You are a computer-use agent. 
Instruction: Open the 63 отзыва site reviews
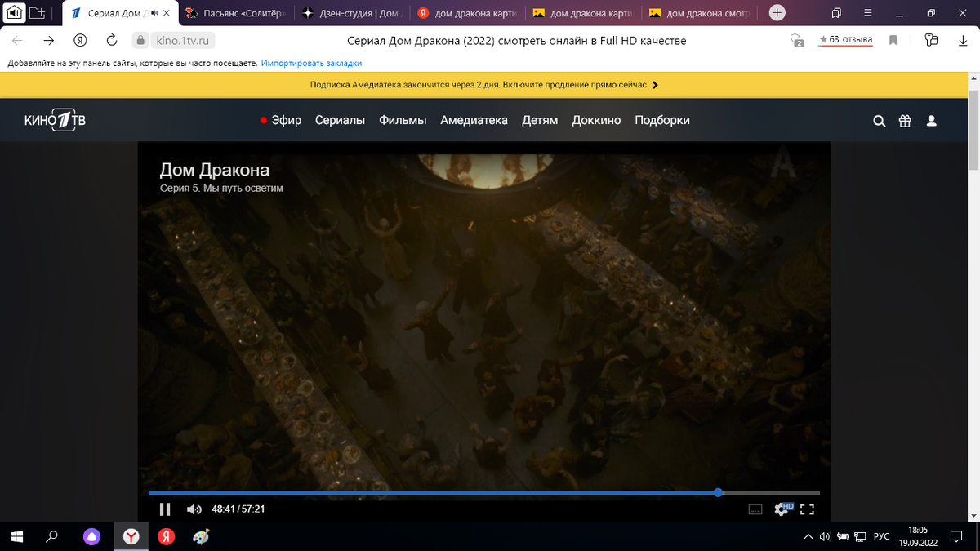845,40
